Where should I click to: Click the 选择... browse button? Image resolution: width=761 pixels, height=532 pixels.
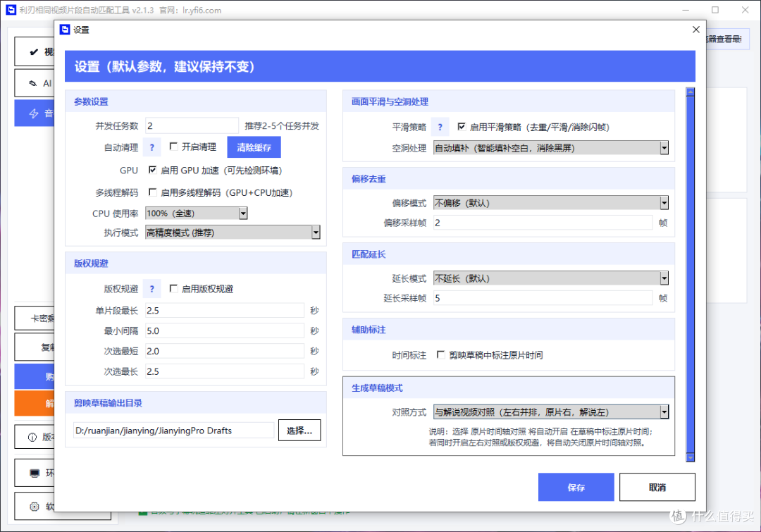click(x=299, y=431)
